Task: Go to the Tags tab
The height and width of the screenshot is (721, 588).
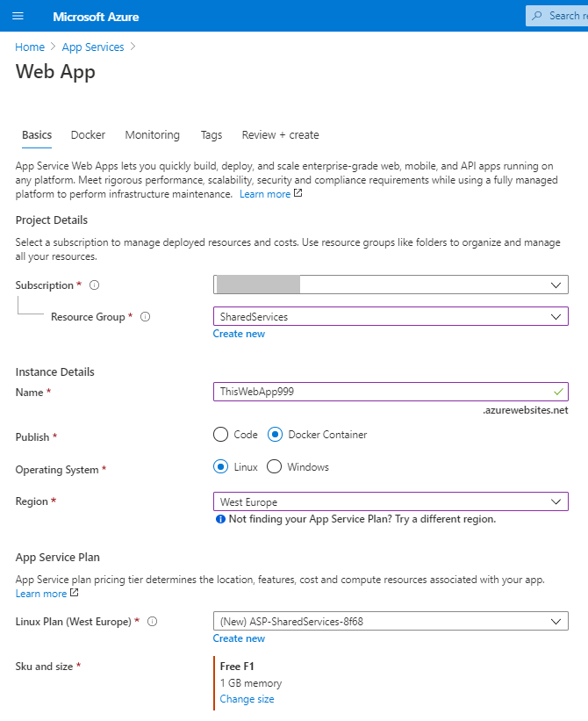Action: (x=212, y=135)
